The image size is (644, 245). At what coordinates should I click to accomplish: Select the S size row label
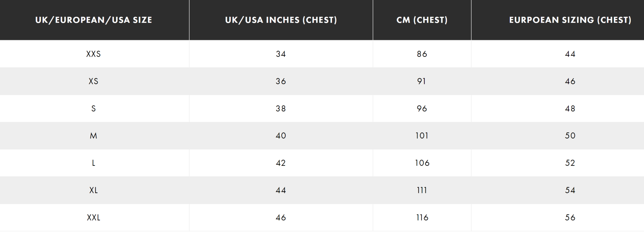pos(94,109)
